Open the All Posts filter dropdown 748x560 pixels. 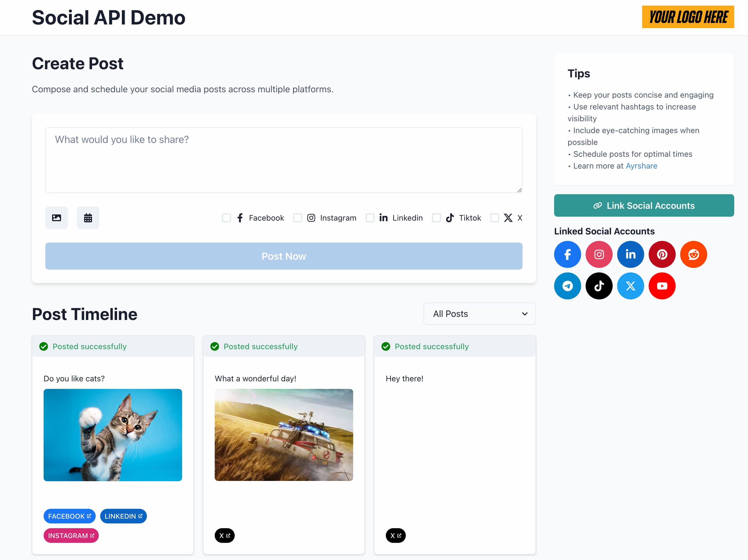(x=480, y=314)
